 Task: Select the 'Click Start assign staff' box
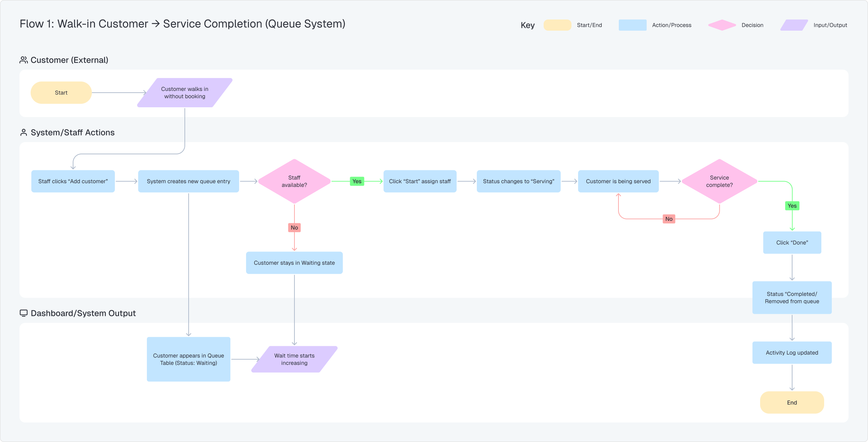(420, 181)
